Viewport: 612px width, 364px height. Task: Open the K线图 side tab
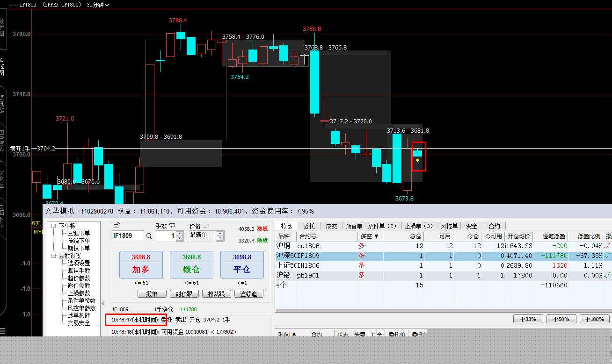tap(2, 66)
